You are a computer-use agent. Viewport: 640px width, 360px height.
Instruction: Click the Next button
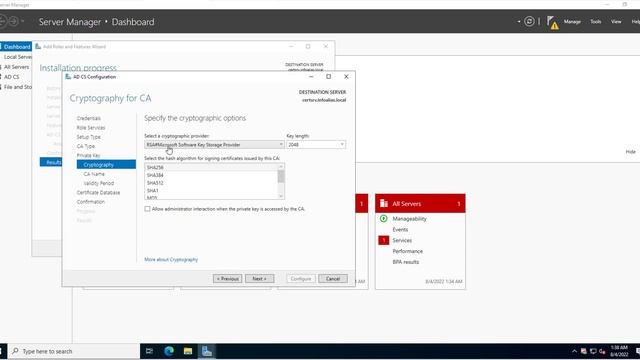pos(260,278)
